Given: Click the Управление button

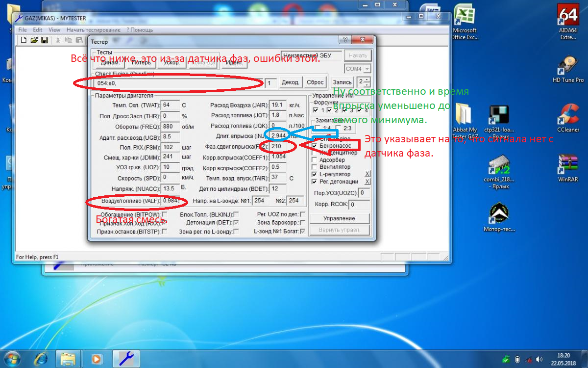Looking at the screenshot, I should pyautogui.click(x=340, y=218).
